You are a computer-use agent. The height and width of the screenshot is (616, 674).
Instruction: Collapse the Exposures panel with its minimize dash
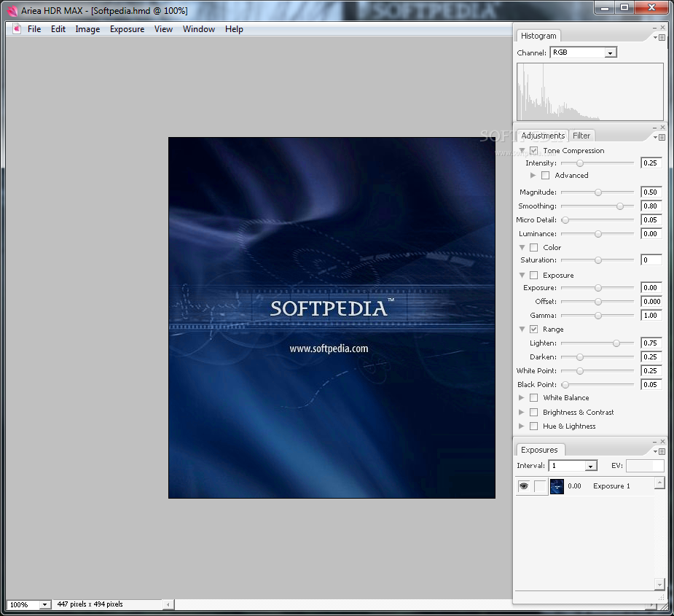point(654,442)
